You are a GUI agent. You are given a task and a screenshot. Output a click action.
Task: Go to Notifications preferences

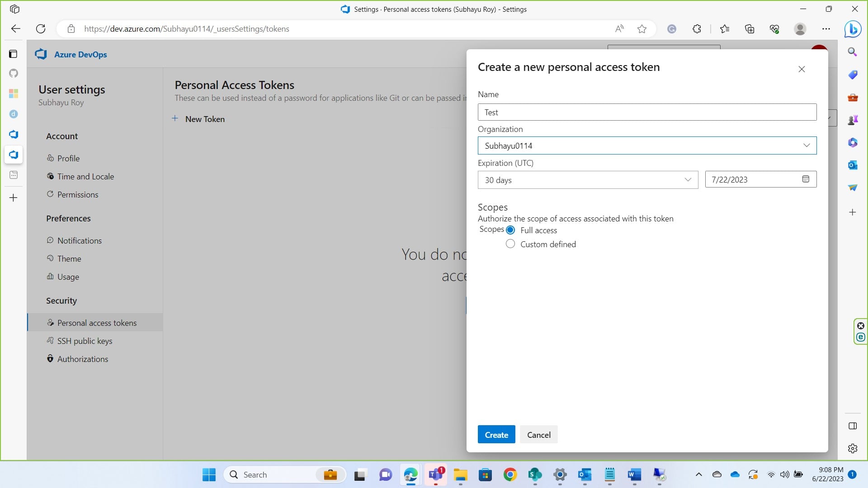pyautogui.click(x=80, y=241)
